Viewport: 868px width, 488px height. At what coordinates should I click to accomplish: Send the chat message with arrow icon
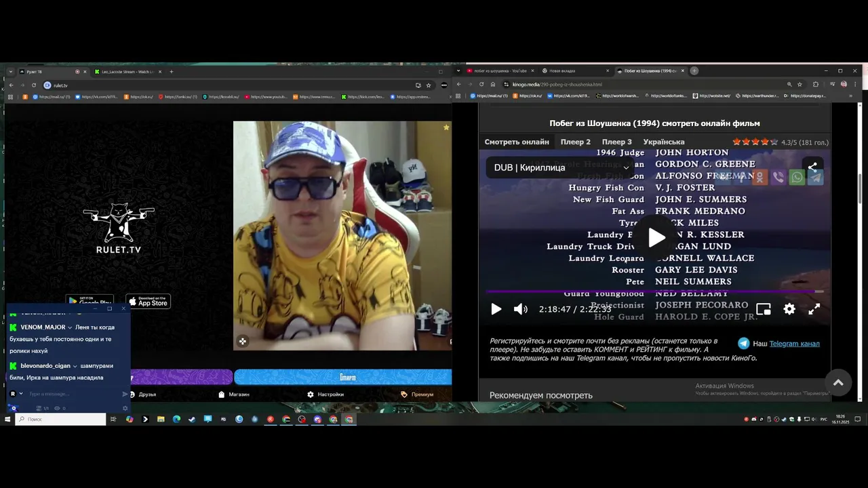pyautogui.click(x=125, y=394)
